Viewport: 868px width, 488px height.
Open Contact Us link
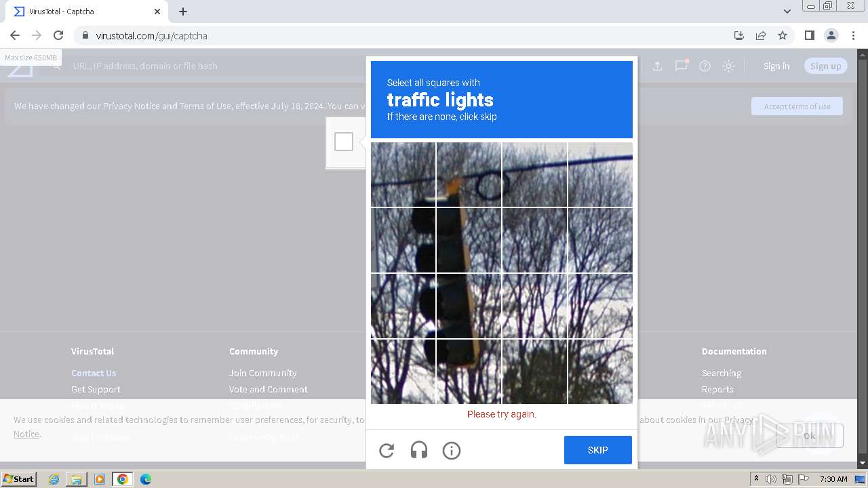94,373
